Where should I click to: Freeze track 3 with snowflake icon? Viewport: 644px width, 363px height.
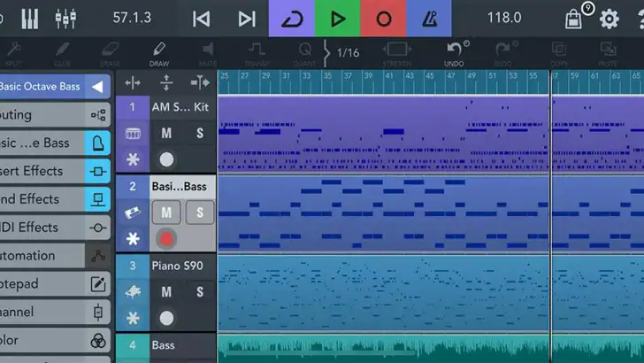point(133,318)
